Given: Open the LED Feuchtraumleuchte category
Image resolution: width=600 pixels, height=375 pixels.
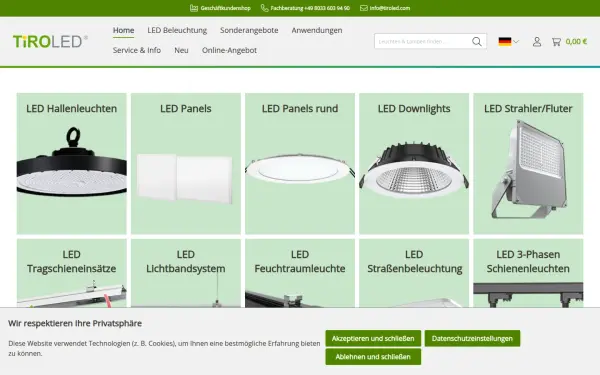Looking at the screenshot, I should (x=300, y=273).
